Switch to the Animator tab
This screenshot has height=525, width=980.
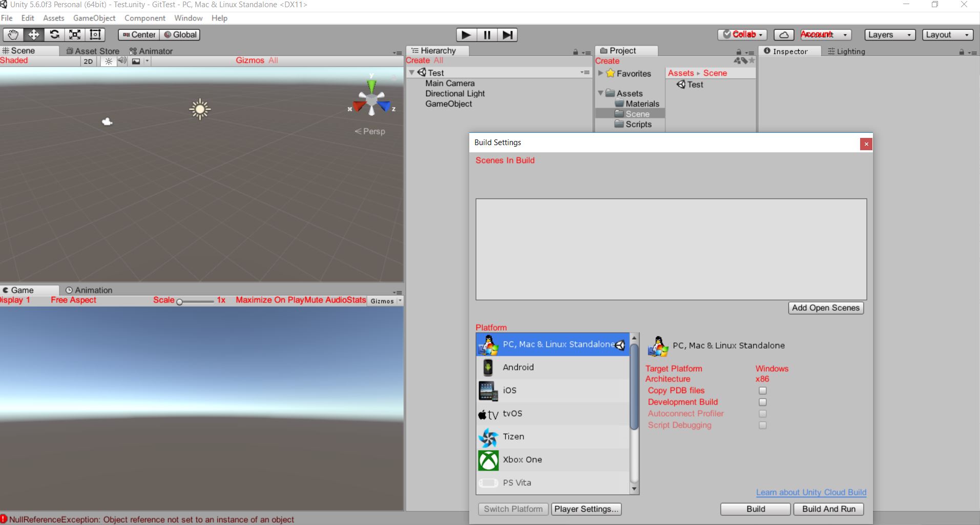click(x=151, y=51)
